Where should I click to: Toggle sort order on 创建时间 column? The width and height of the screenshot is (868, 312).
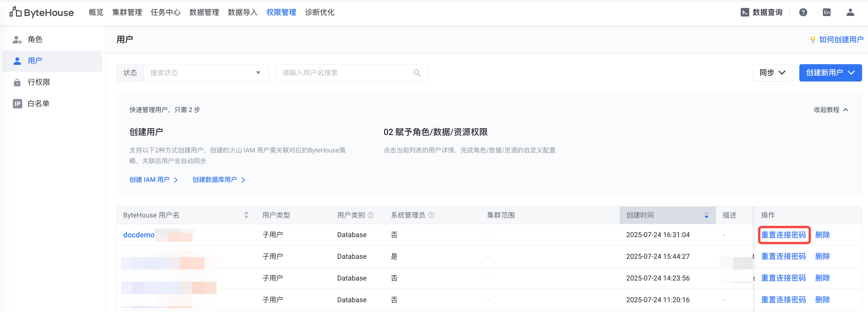click(706, 215)
